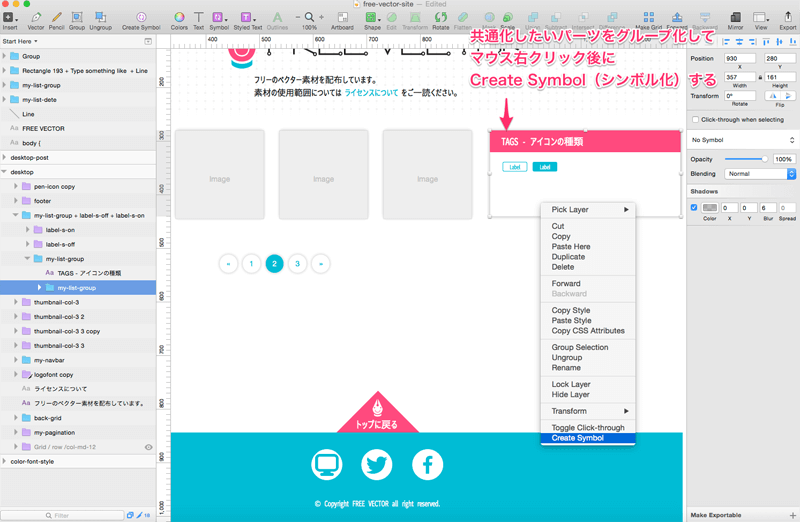The width and height of the screenshot is (800, 522).
Task: Open the No Symbol dropdown
Action: pyautogui.click(x=743, y=140)
